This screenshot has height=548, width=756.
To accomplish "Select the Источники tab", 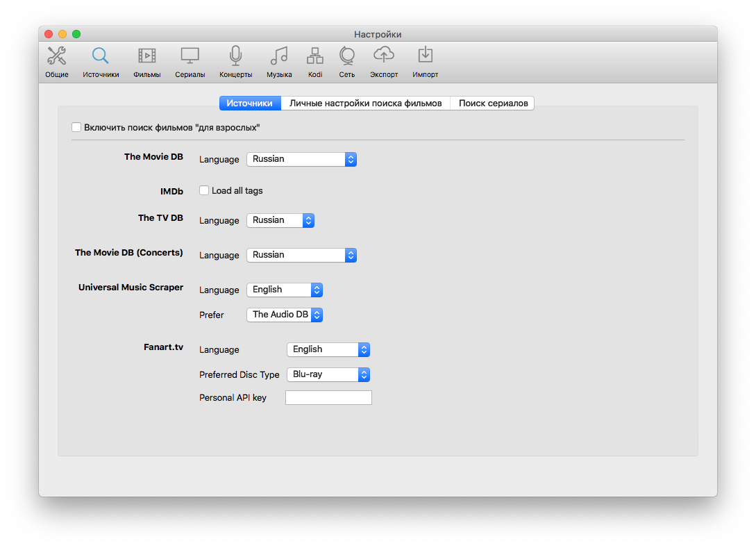I will coord(250,103).
